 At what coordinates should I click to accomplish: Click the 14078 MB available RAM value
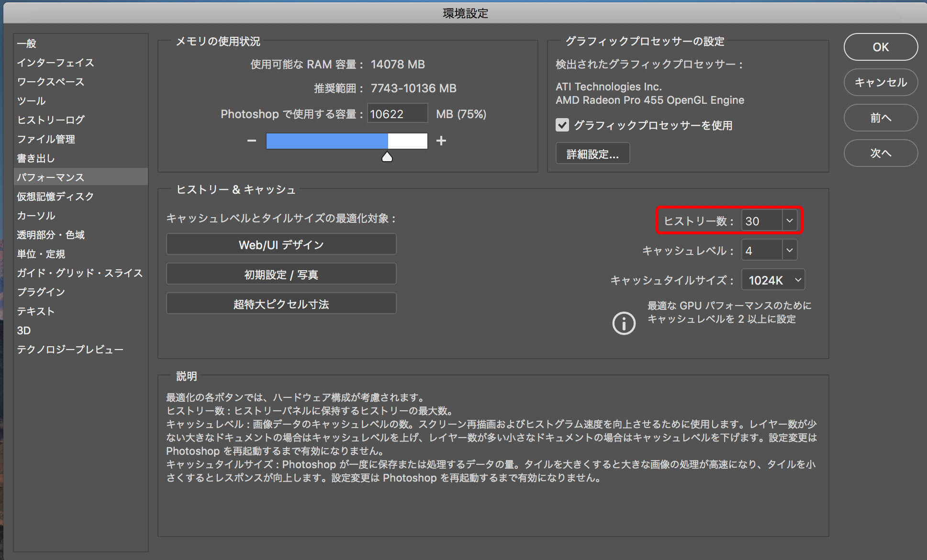tap(398, 64)
